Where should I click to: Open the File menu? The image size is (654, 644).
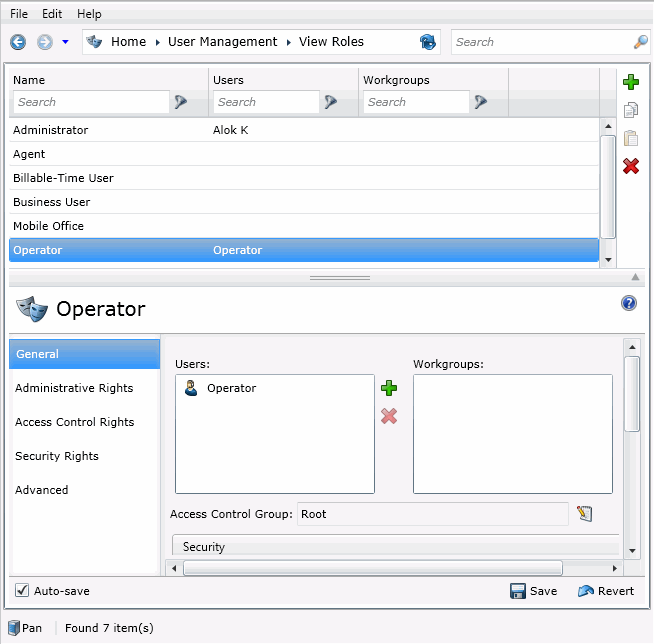(19, 14)
